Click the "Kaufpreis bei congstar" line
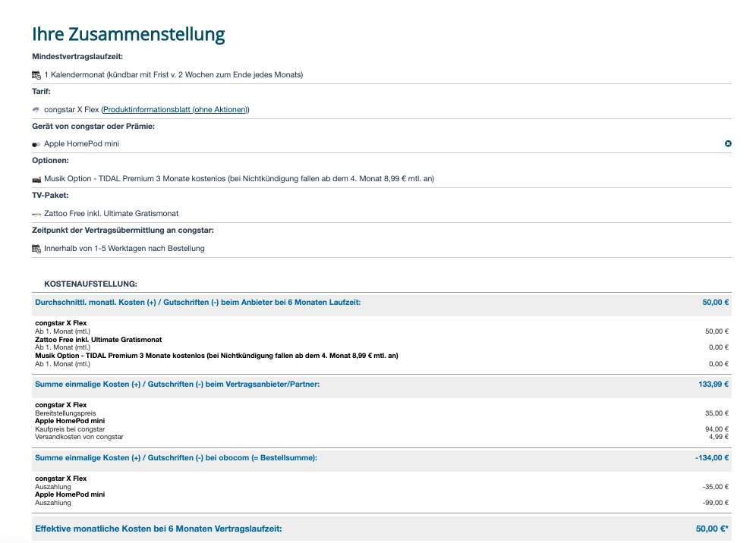The image size is (756, 543). tap(70, 429)
